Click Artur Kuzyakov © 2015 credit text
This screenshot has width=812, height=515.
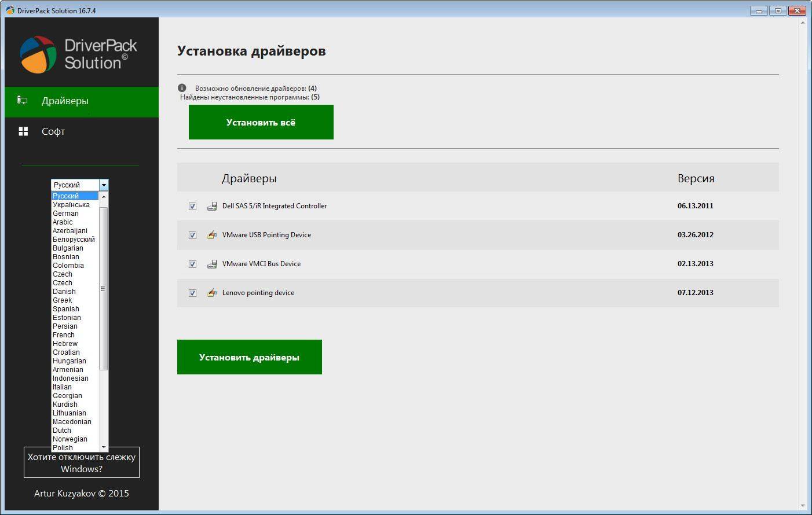[82, 494]
